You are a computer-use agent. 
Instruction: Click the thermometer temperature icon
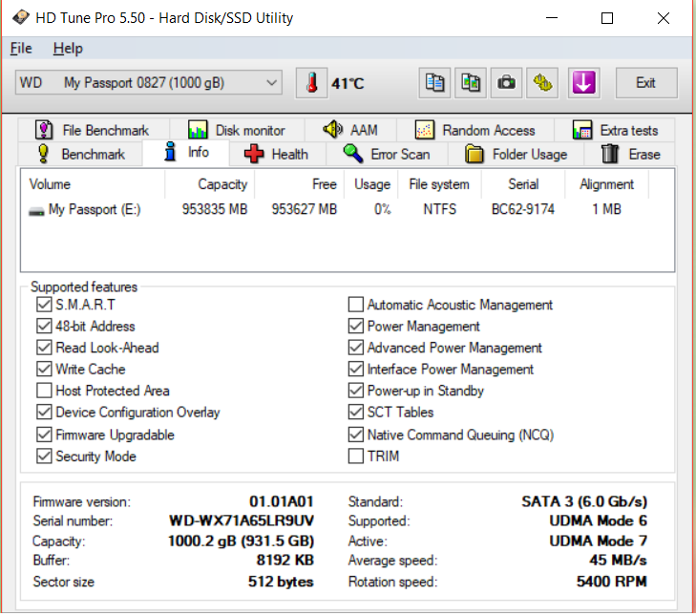point(311,83)
